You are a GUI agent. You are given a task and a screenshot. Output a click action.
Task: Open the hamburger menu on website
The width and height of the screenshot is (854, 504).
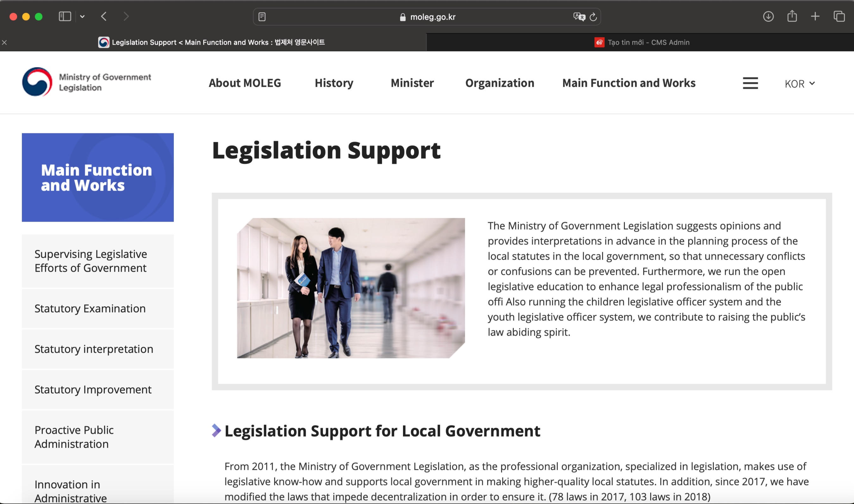[x=750, y=83]
